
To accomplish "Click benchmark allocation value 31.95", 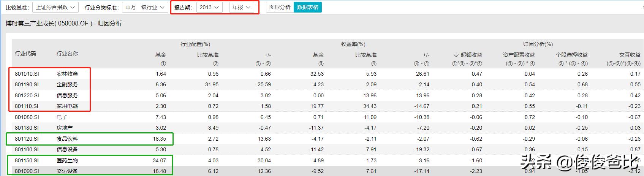I will click(212, 84).
